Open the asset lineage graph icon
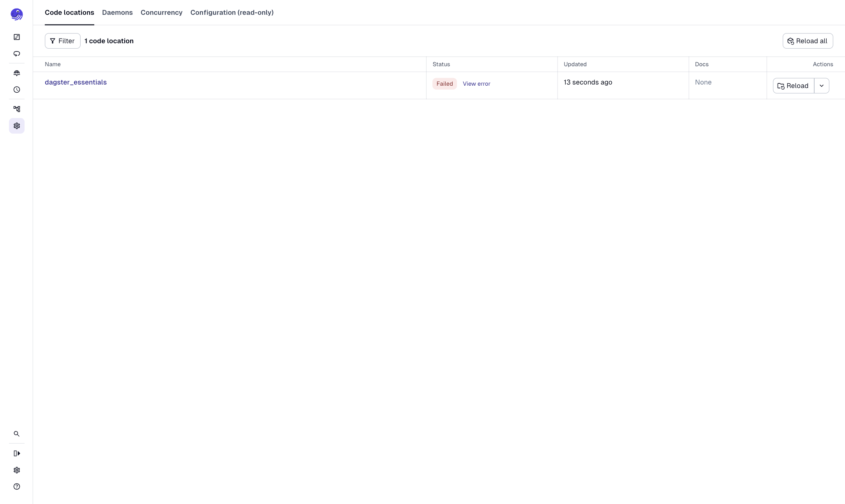 (x=16, y=109)
